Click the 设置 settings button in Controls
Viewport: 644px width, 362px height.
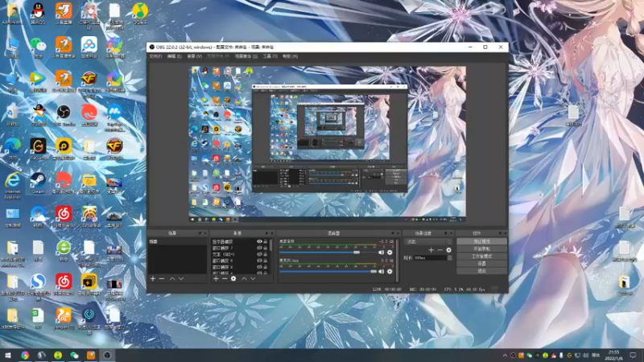[x=481, y=264]
